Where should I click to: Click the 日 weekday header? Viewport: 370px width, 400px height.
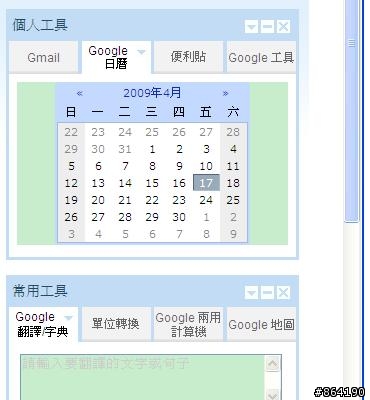point(71,112)
